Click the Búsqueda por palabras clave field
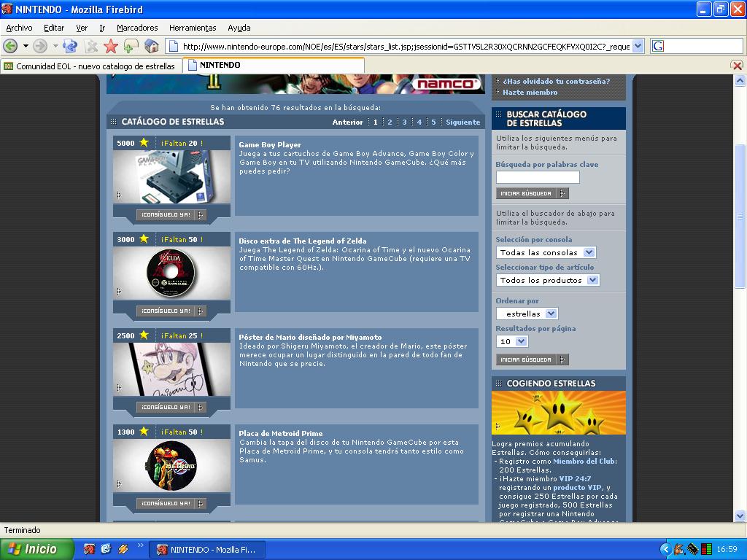This screenshot has height=560, width=747. (x=538, y=177)
